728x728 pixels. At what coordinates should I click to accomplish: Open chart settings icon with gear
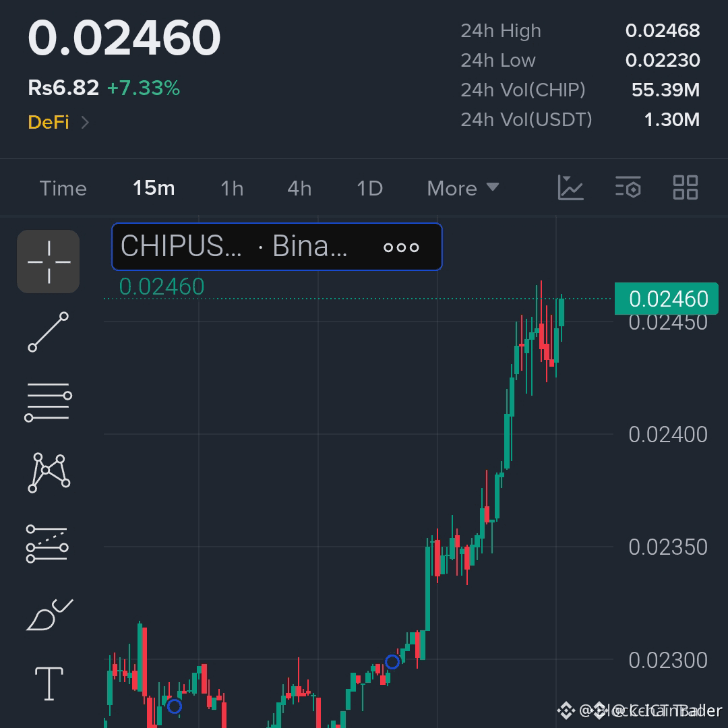click(628, 187)
